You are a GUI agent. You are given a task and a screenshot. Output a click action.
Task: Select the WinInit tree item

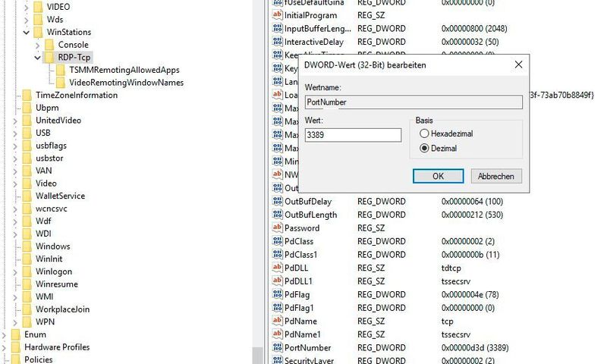point(49,259)
